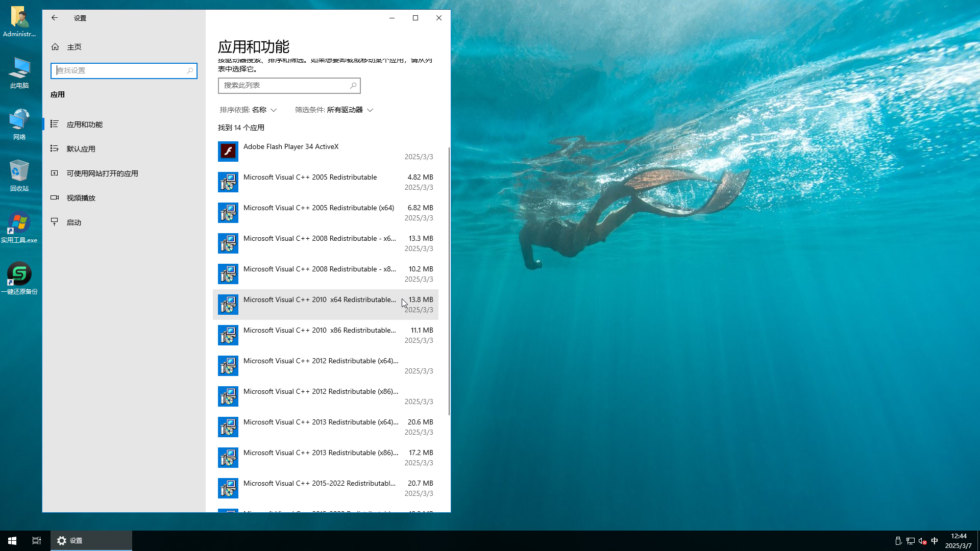The height and width of the screenshot is (551, 980).
Task: Click the network tray icon
Action: coord(910,541)
